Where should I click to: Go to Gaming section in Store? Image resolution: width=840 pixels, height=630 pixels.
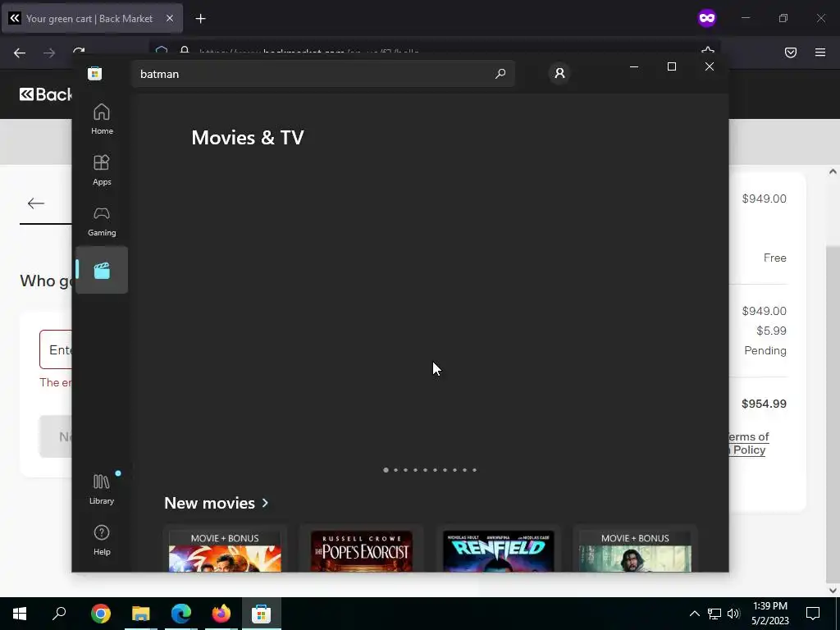click(x=102, y=221)
